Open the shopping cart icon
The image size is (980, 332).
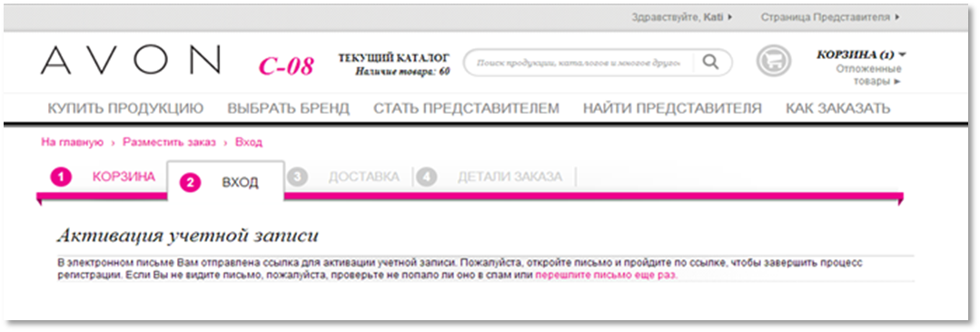pos(774,61)
